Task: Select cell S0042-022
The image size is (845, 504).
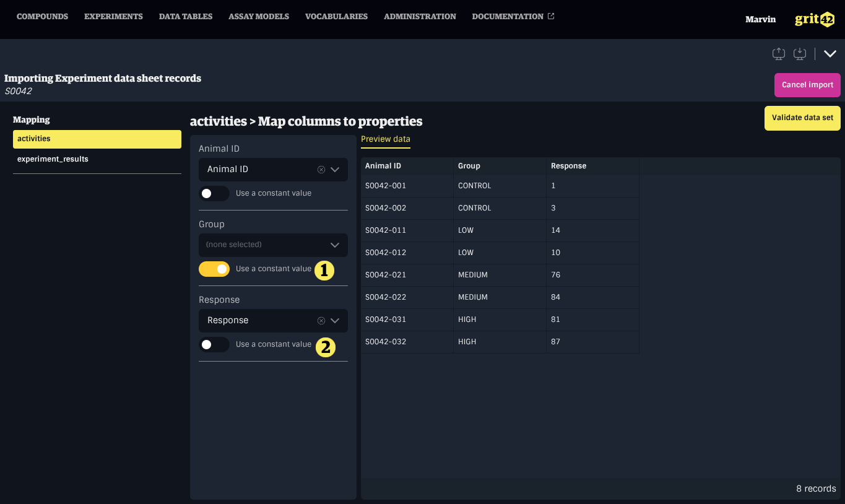Action: (x=407, y=297)
